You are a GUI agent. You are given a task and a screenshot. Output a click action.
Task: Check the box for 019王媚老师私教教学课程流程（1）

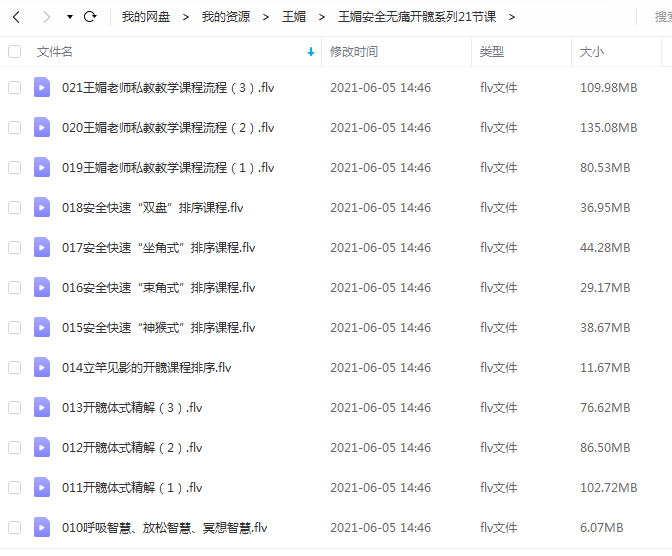[x=15, y=167]
